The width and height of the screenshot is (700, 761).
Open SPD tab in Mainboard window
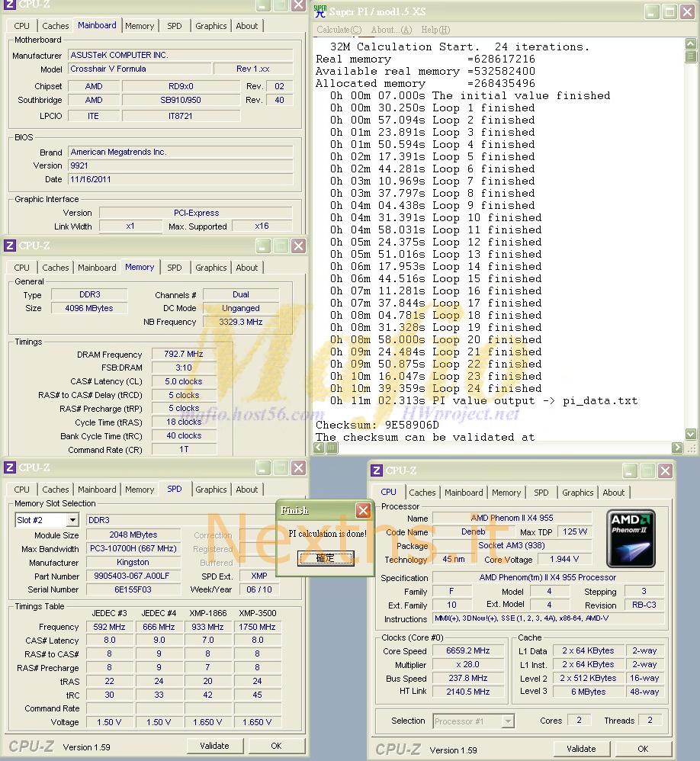(x=175, y=26)
